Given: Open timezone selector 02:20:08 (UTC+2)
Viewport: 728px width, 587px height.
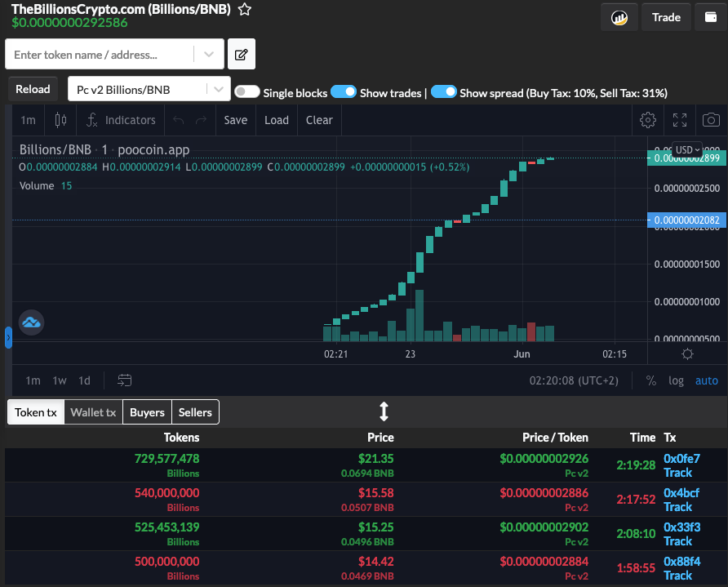Looking at the screenshot, I should [x=574, y=380].
